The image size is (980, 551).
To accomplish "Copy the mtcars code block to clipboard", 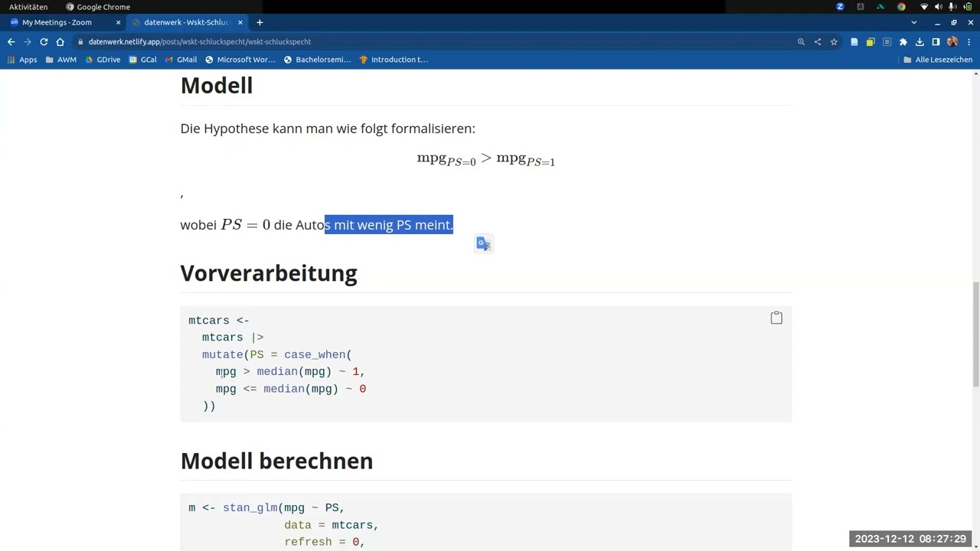I will point(776,318).
